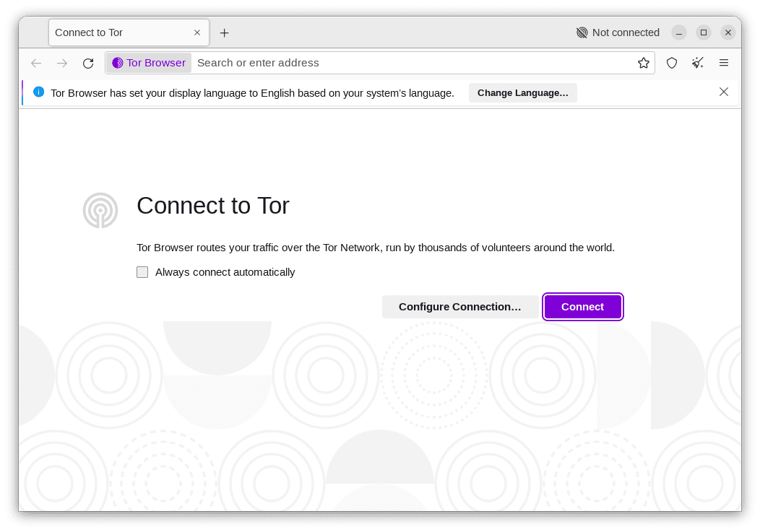Screen dimensions: 760x532
Task: Star the current page with bookmark icon
Action: (643, 63)
